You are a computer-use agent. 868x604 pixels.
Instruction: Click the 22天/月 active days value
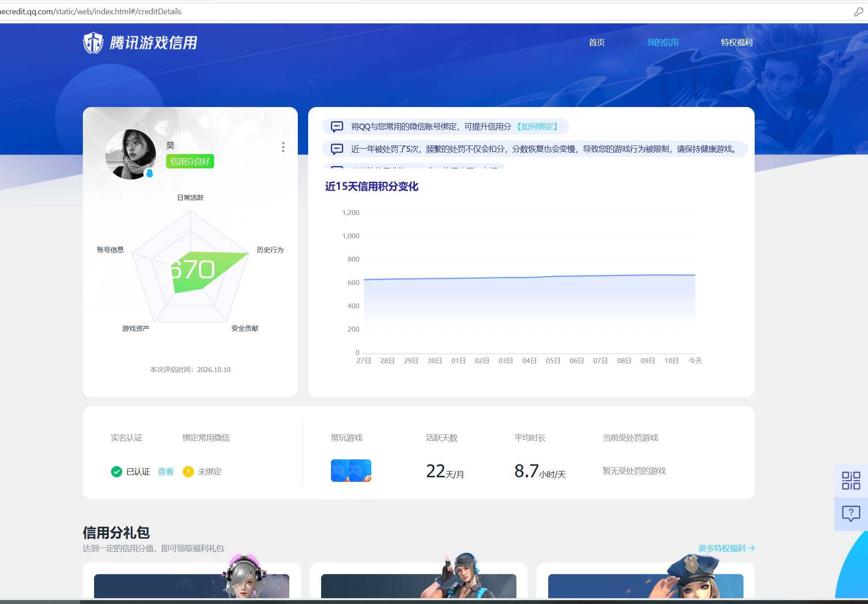coord(445,471)
